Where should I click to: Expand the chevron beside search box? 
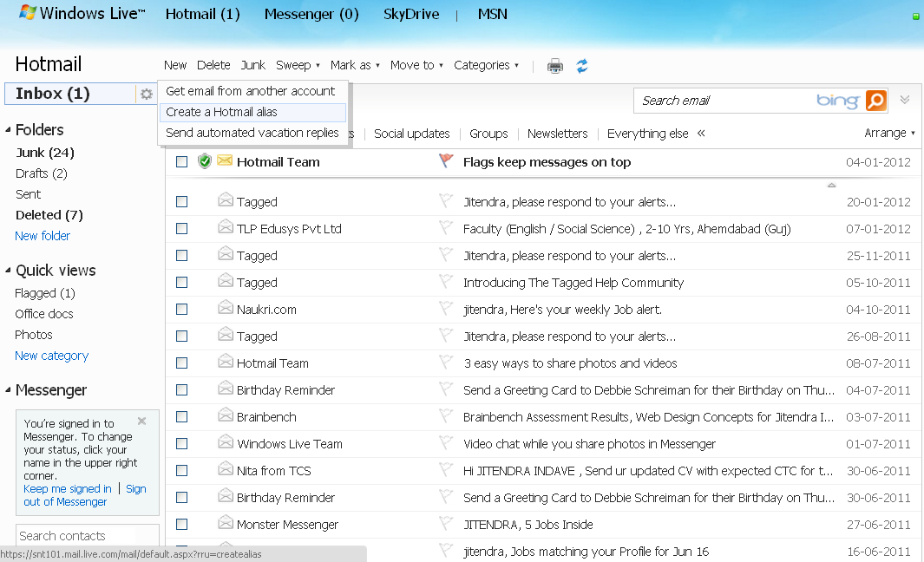[905, 100]
